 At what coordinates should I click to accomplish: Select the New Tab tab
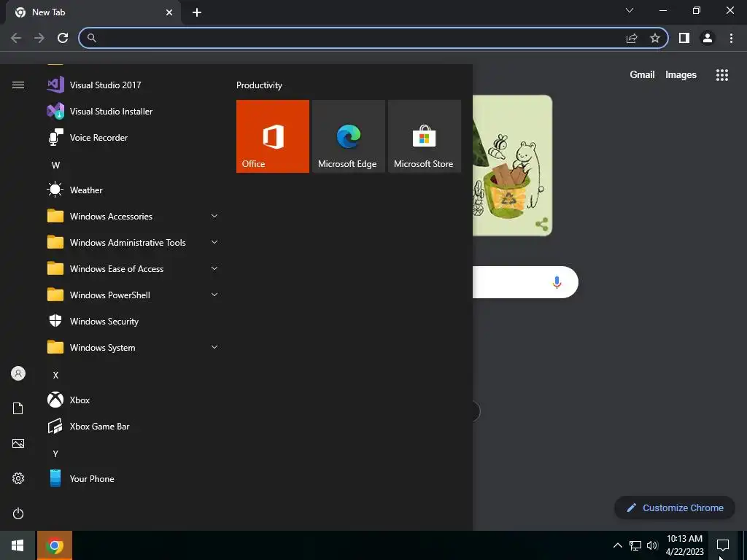(93, 12)
